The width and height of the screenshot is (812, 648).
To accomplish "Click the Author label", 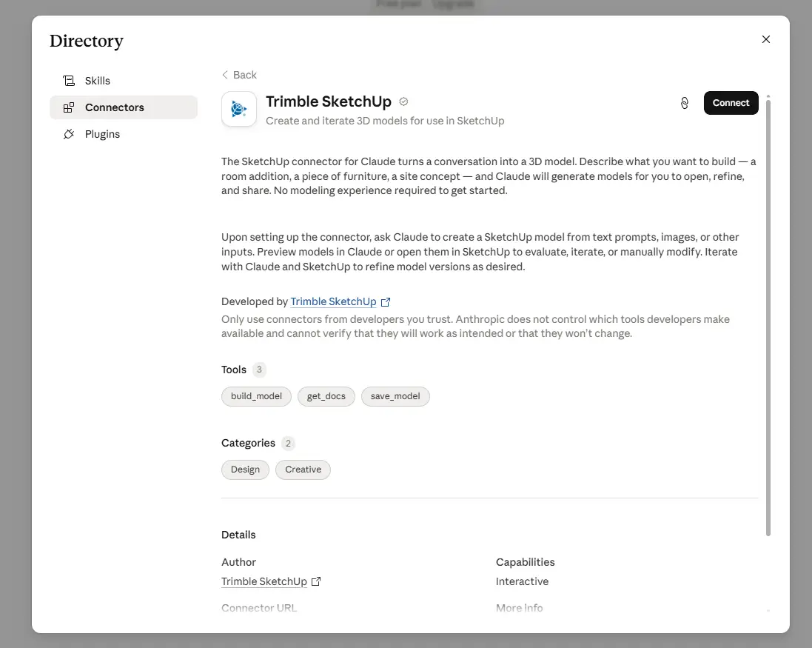I will pyautogui.click(x=238, y=562).
